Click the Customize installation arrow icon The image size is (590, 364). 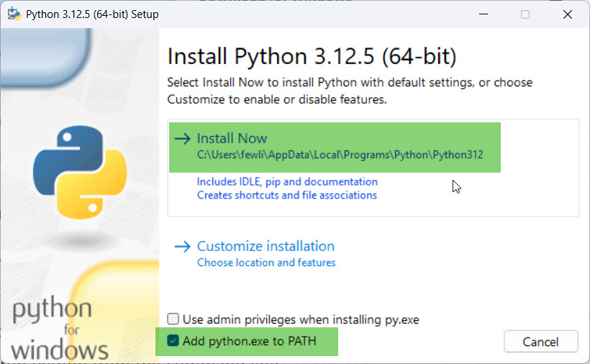pyautogui.click(x=183, y=246)
